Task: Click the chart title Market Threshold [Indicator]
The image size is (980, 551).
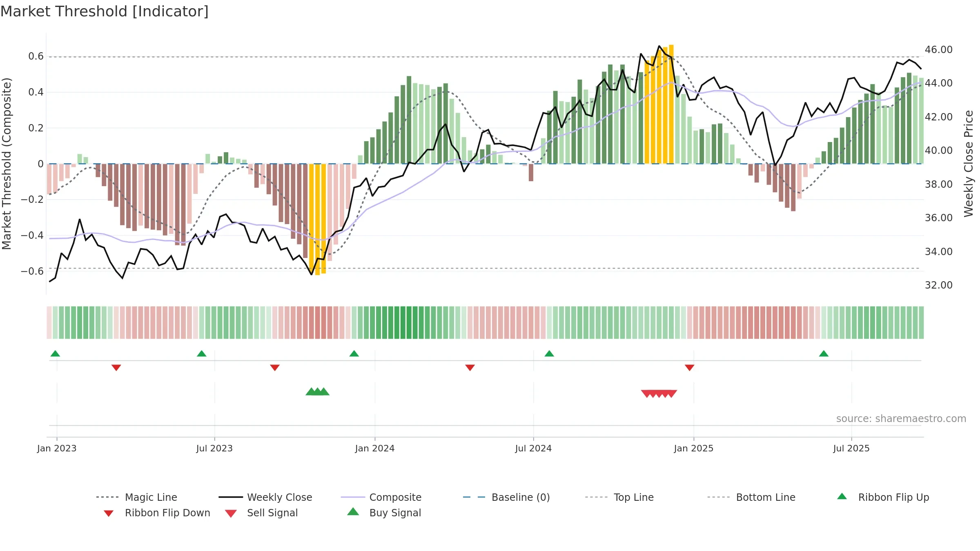Action: point(105,11)
